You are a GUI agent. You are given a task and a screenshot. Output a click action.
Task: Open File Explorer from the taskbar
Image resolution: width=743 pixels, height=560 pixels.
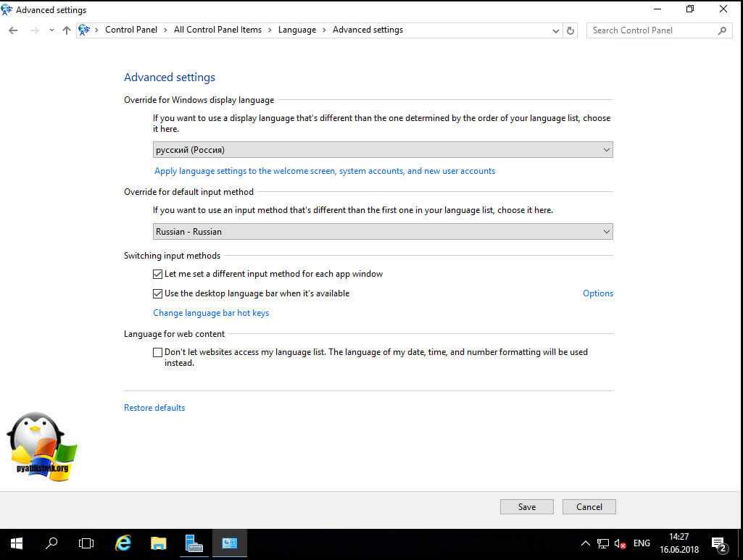[159, 543]
